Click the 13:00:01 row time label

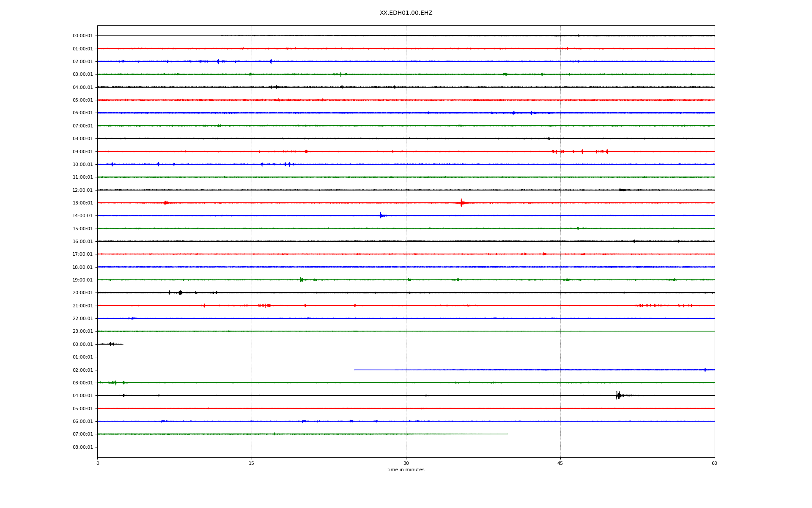82,203
